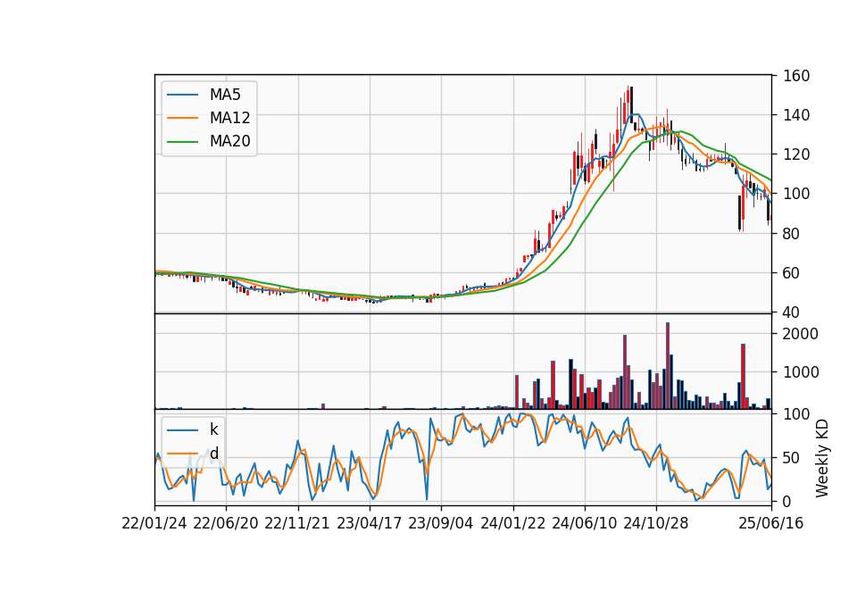Click the 1000 volume axis label
Viewport: 857px width, 616px height.
[x=801, y=372]
